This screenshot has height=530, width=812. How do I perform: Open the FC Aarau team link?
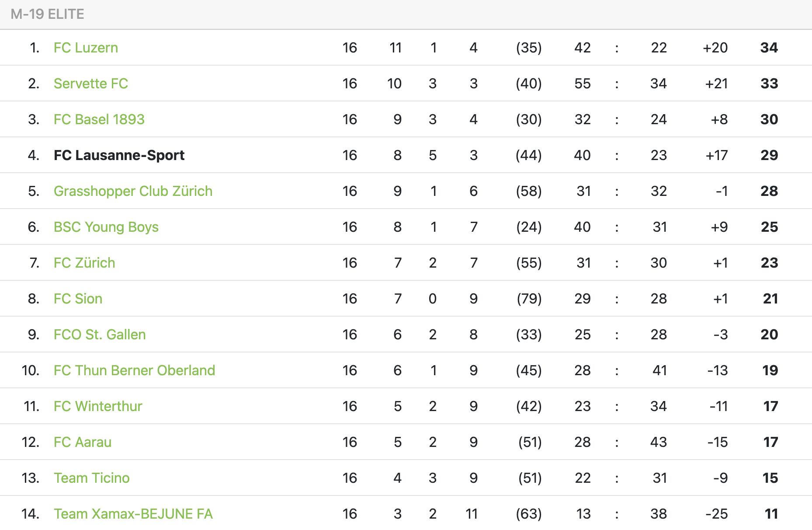(82, 442)
